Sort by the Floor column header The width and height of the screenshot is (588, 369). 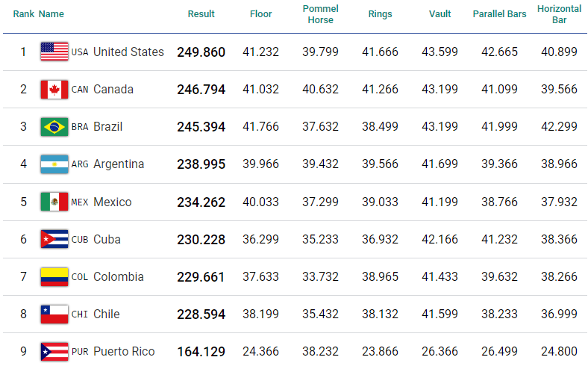click(261, 14)
